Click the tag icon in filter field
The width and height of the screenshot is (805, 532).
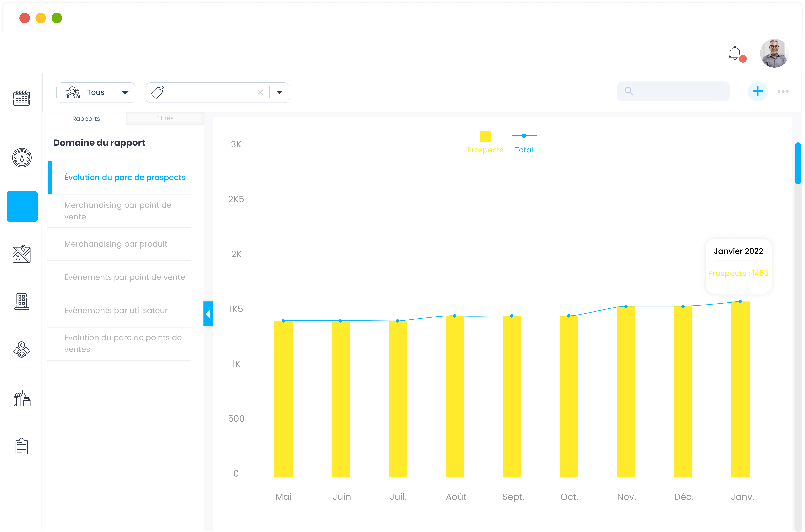pyautogui.click(x=157, y=92)
